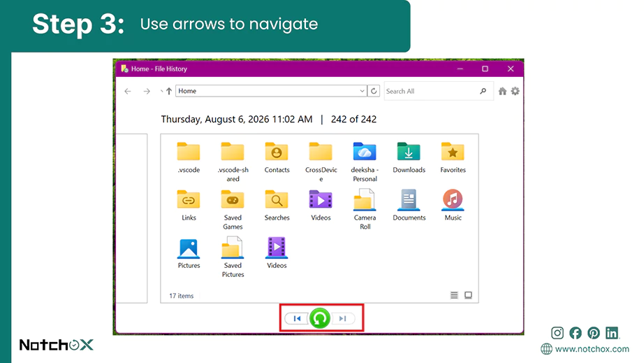Viewport: 644px width, 363px height.
Task: Click the Back navigation arrow
Action: pos(128,91)
